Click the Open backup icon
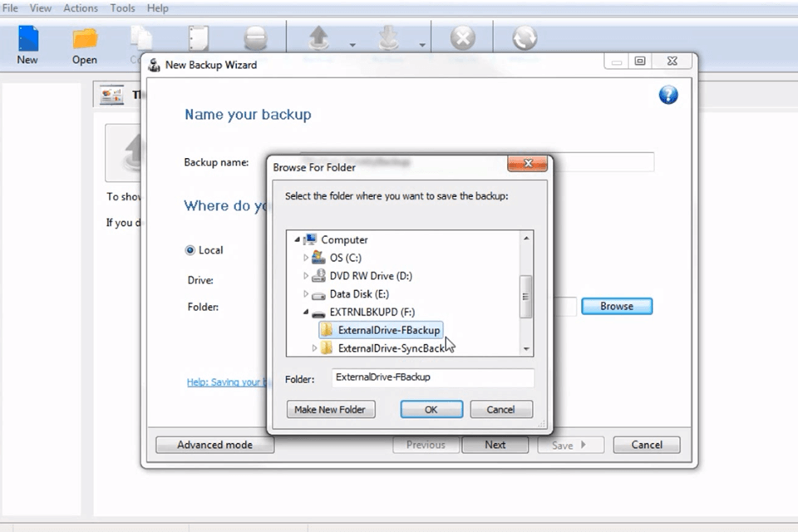Image resolution: width=798 pixels, height=532 pixels. coord(84,37)
